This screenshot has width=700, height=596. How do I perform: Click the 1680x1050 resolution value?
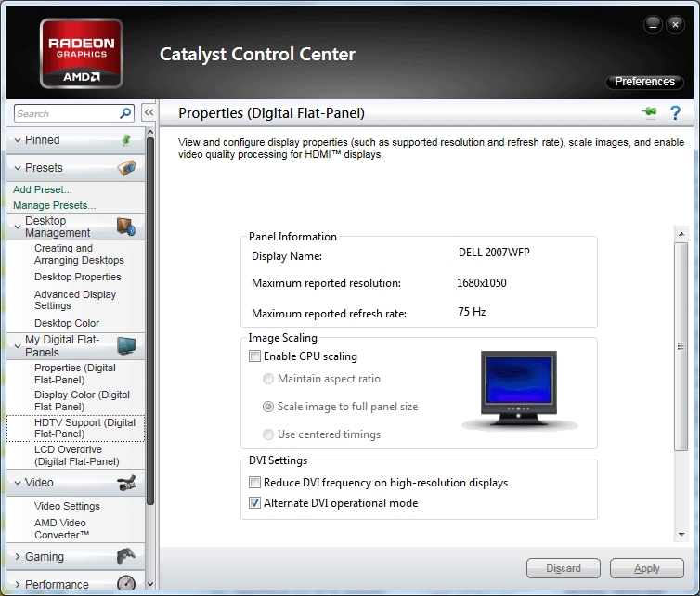point(482,283)
